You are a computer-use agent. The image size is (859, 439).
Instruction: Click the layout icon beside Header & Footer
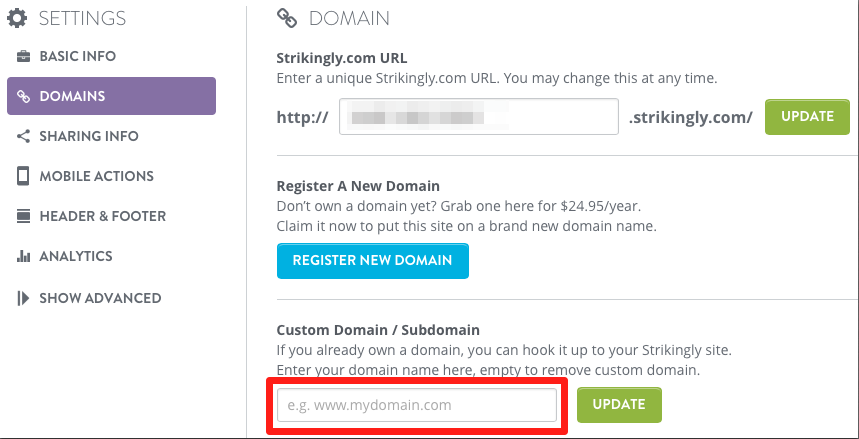tap(23, 216)
